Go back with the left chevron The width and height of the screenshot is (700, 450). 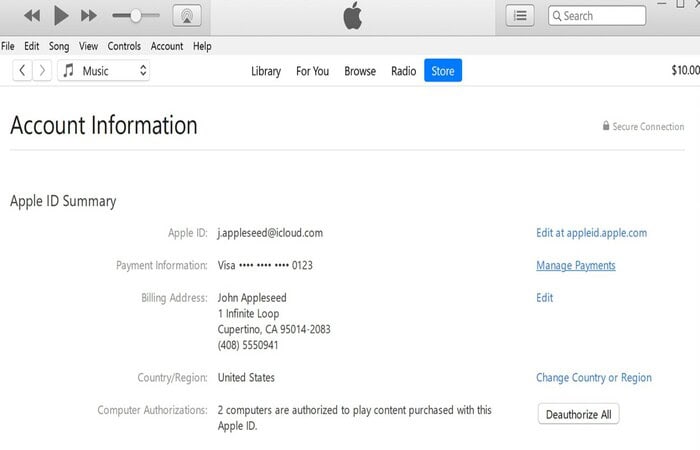point(22,71)
